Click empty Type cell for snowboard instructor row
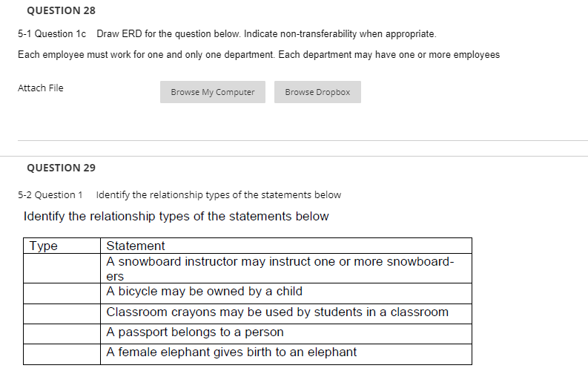 [62, 268]
